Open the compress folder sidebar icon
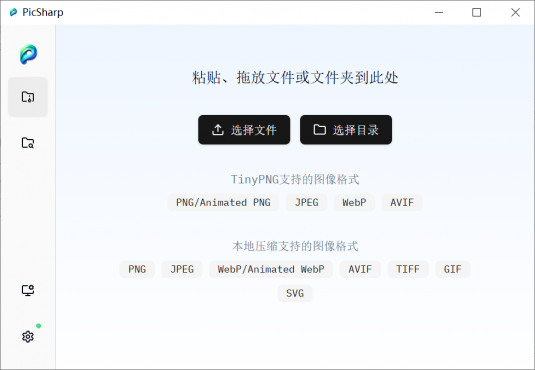 coord(28,97)
